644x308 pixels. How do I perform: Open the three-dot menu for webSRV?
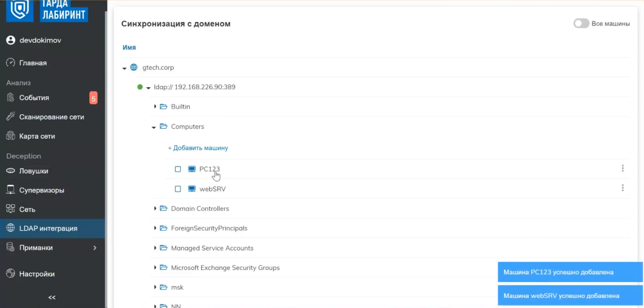pyautogui.click(x=622, y=188)
